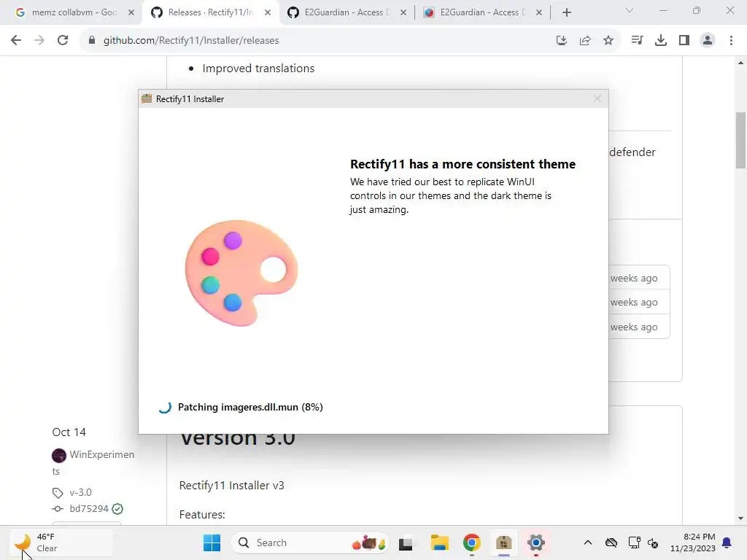
Task: Open the Windows Start menu
Action: tap(212, 542)
